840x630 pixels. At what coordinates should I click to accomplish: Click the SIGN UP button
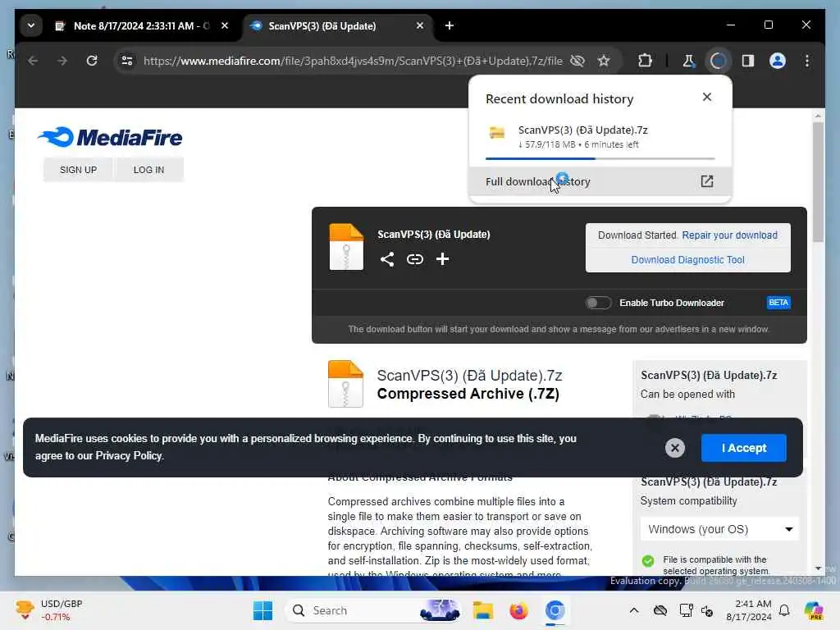(x=78, y=170)
